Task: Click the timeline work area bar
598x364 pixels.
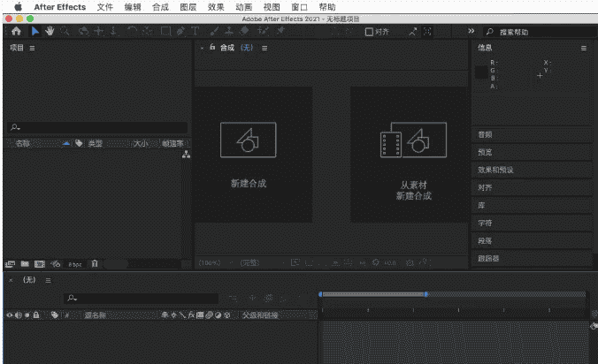Action: (372, 294)
